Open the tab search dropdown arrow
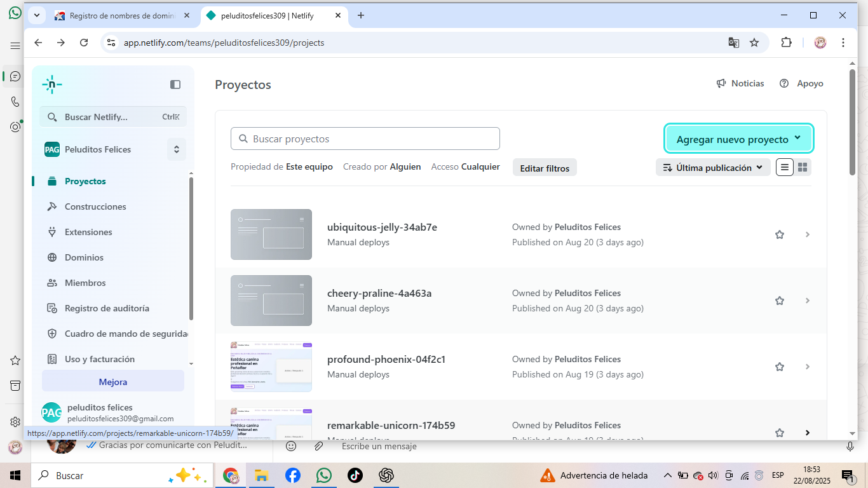 [x=36, y=15]
